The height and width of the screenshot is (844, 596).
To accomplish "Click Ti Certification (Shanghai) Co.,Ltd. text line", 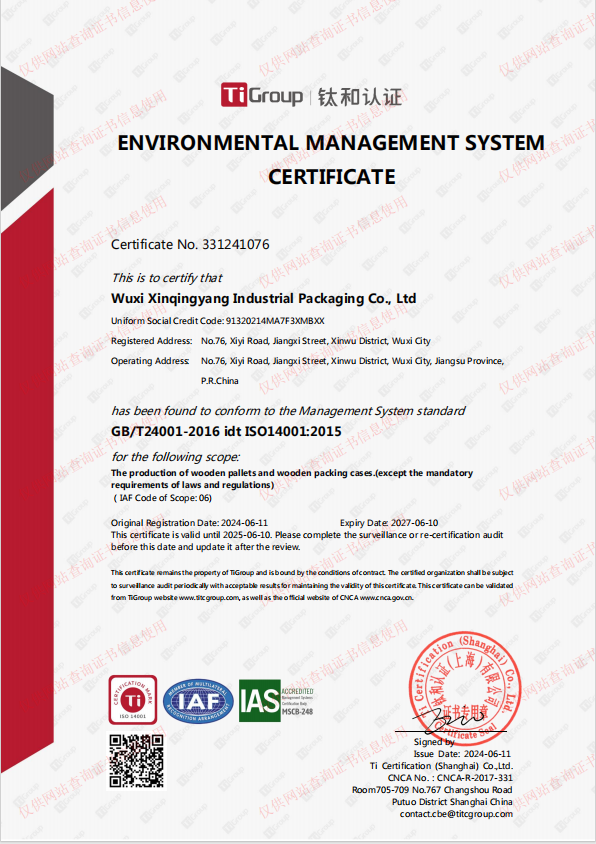I will tap(441, 766).
